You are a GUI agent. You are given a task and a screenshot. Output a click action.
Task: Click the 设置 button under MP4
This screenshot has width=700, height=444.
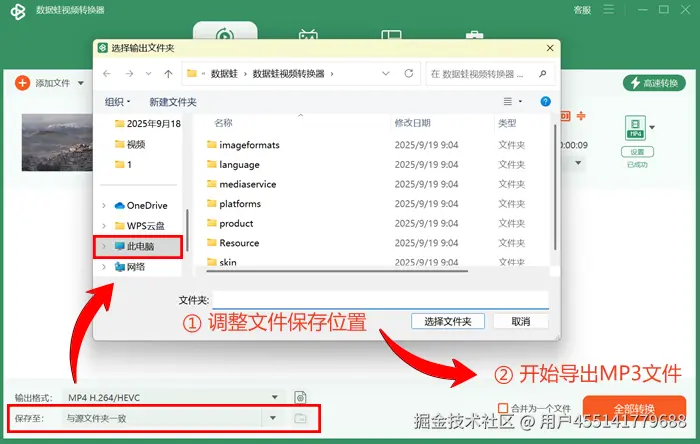(637, 152)
